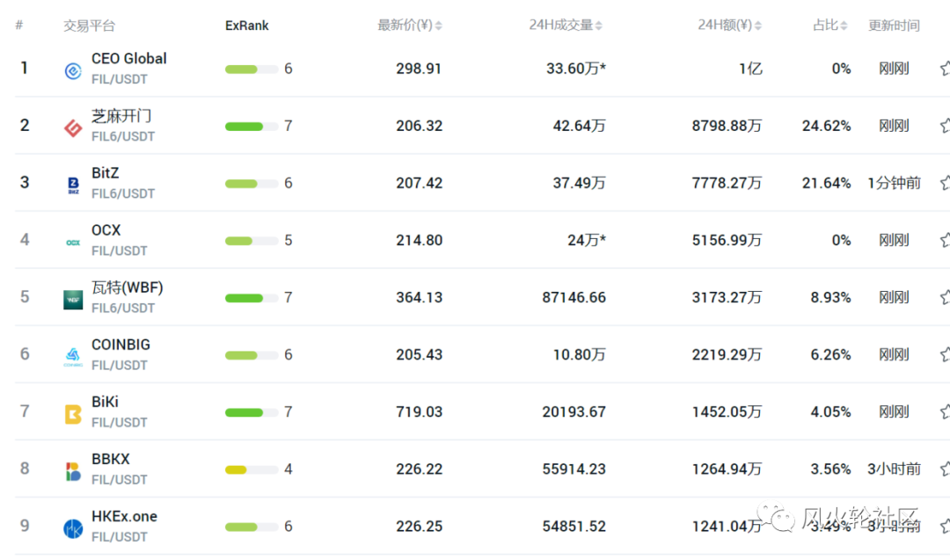950x560 pixels.
Task: Star the OCX row
Action: coord(945,240)
